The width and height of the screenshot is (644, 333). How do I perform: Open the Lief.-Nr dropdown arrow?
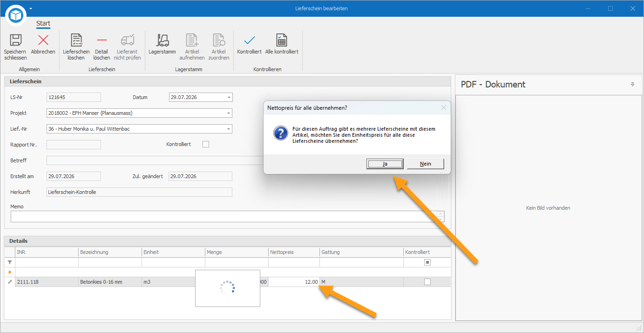click(x=229, y=129)
